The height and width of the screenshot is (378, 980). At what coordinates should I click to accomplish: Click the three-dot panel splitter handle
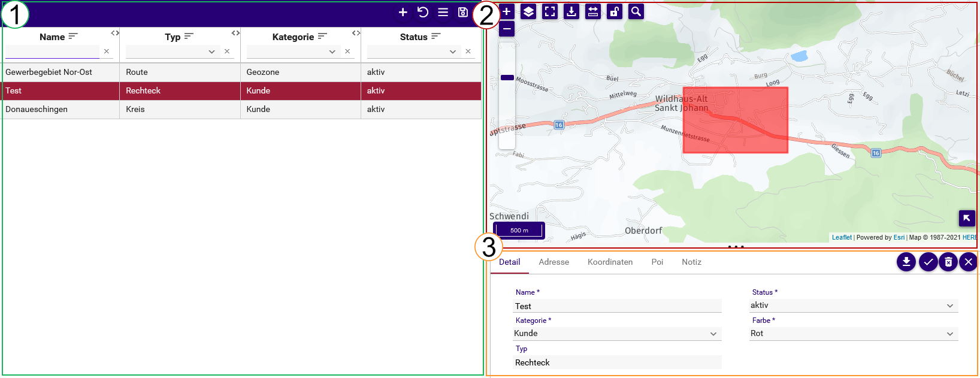tap(736, 246)
